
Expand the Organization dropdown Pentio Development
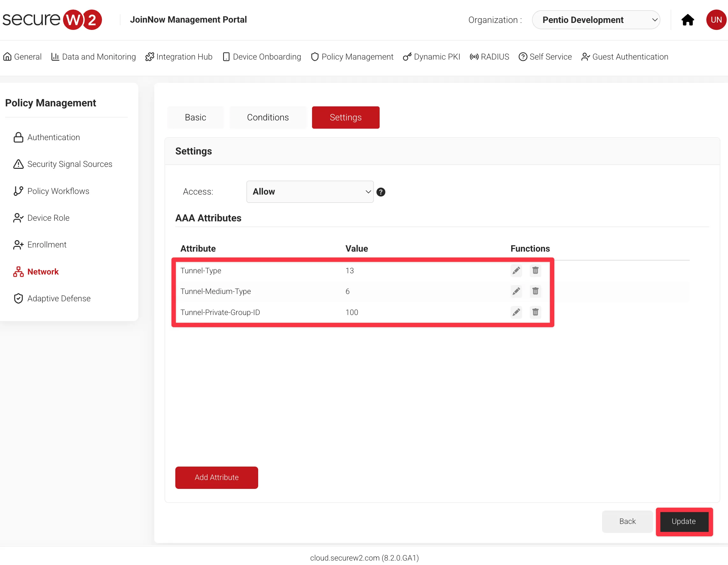596,20
